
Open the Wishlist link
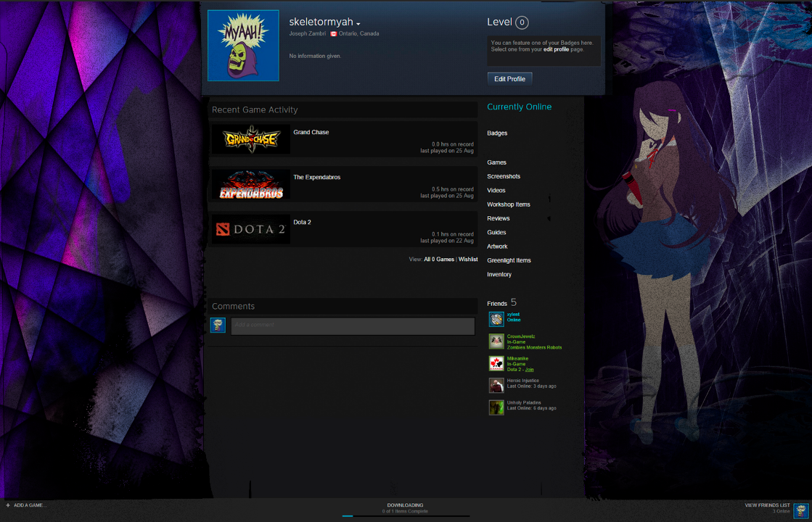point(467,260)
